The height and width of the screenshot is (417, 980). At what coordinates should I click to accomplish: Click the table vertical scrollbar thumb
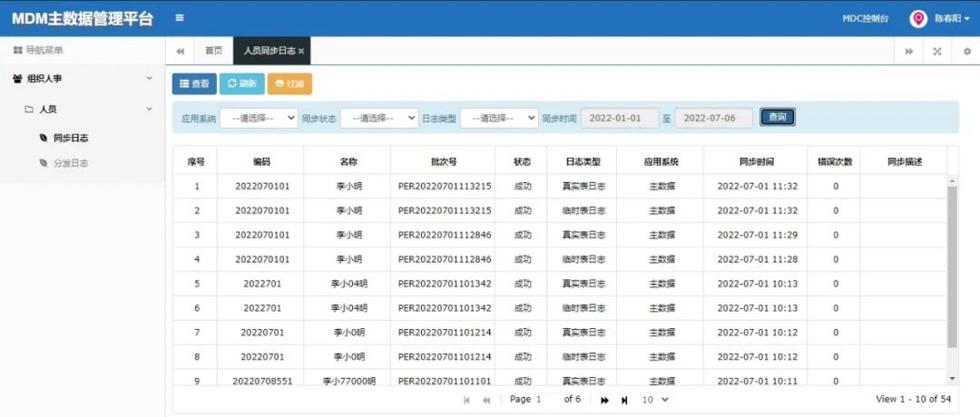point(952,267)
